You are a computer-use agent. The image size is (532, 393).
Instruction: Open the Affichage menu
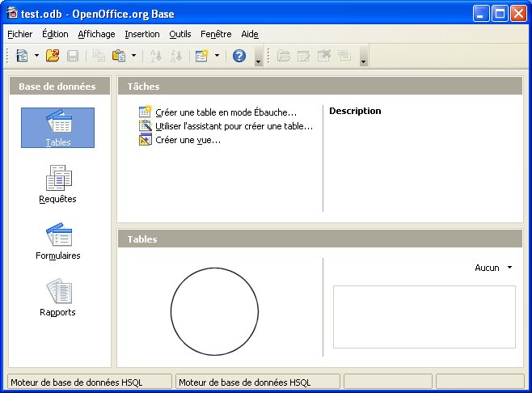click(96, 34)
